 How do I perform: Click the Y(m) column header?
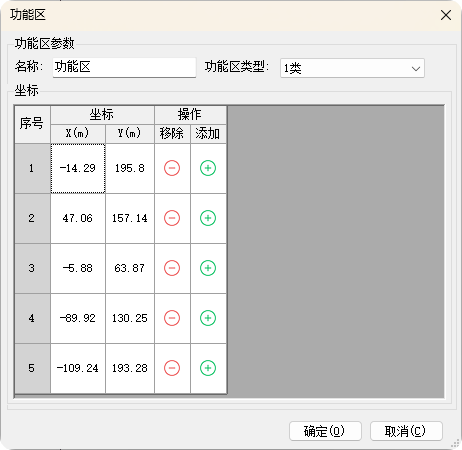tap(130, 134)
